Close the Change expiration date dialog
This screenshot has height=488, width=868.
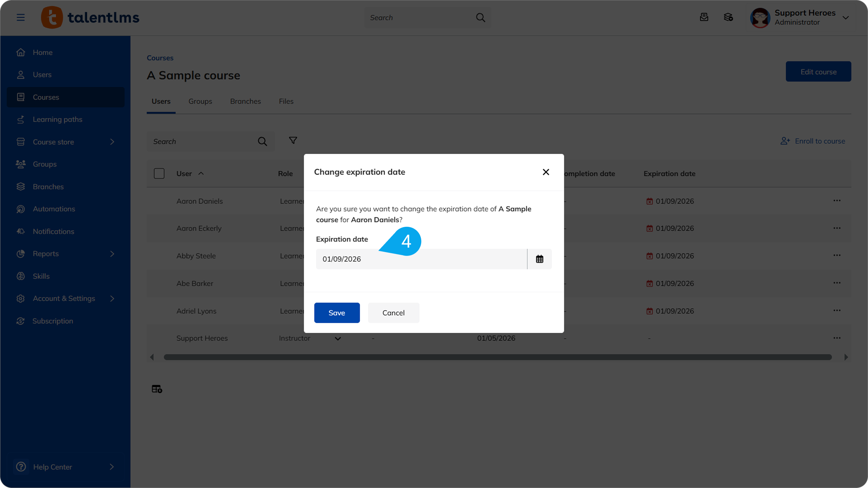pos(546,172)
